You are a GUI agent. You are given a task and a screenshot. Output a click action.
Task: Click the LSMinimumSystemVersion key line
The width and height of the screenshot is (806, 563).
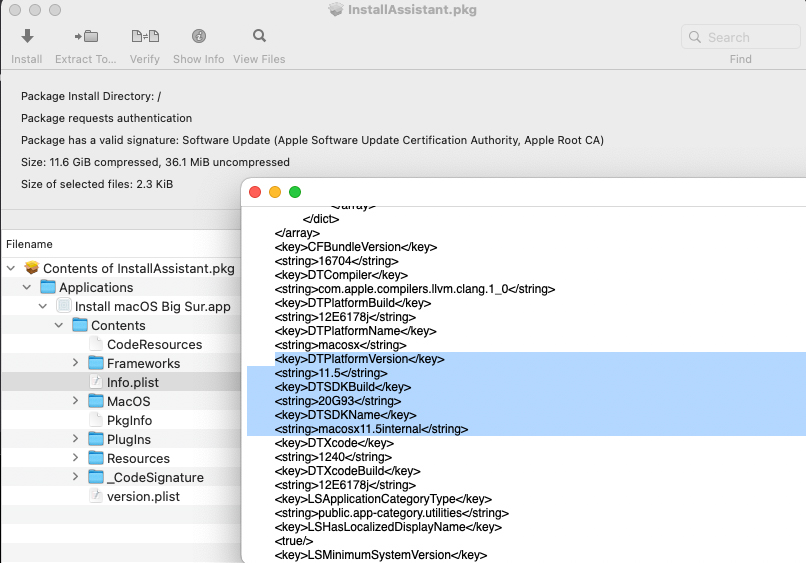click(x=381, y=555)
